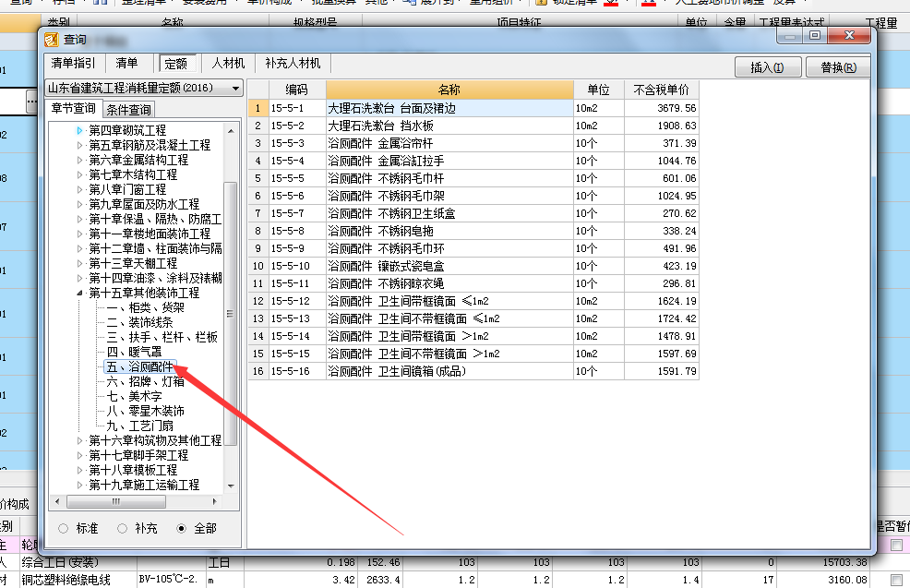Select tree item 八、零星木装饰
Viewport: 910px width, 588px height.
pyautogui.click(x=145, y=411)
